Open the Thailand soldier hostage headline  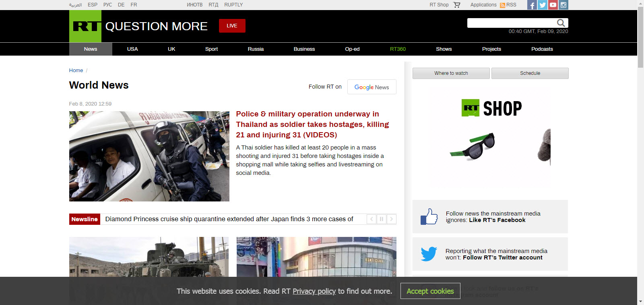coord(312,124)
